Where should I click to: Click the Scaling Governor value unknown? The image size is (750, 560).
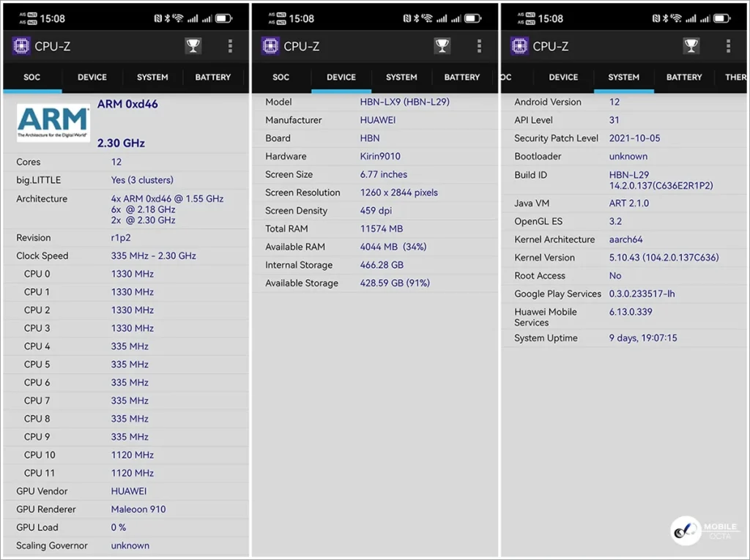click(x=130, y=545)
